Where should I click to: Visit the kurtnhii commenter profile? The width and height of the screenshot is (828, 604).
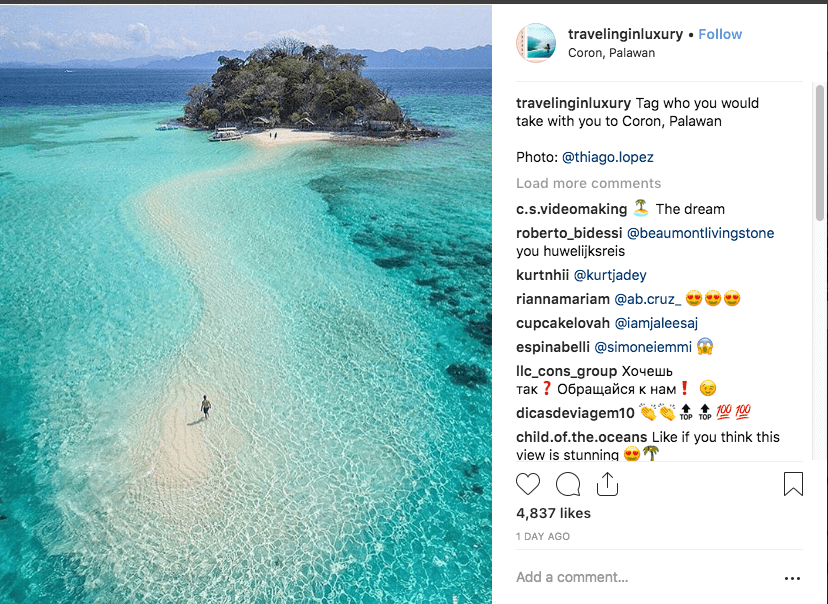tap(541, 275)
